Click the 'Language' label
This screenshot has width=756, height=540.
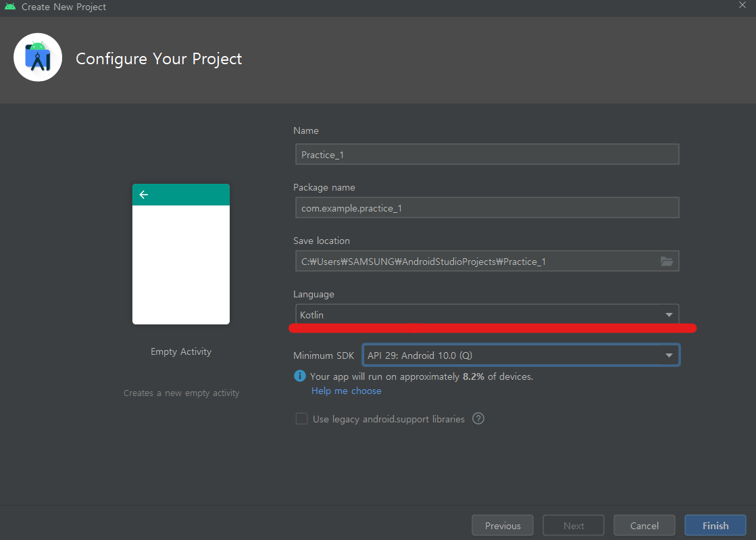tap(313, 294)
